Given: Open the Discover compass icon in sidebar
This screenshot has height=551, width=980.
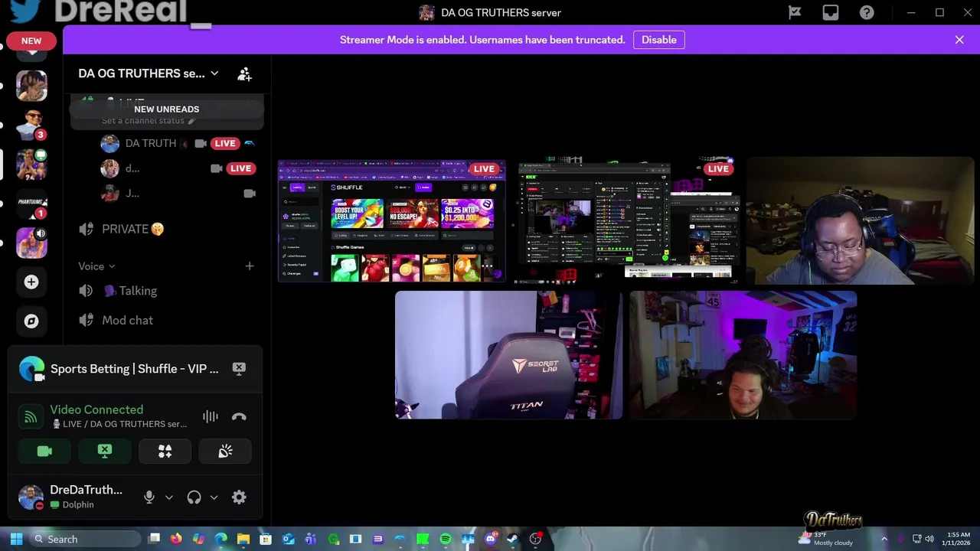Looking at the screenshot, I should pyautogui.click(x=31, y=321).
